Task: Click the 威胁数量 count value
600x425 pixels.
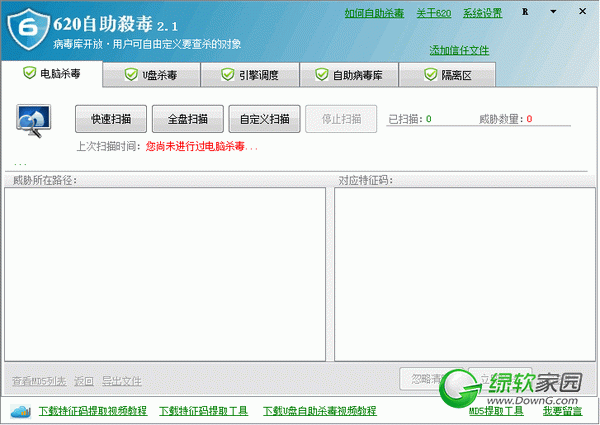Action: [529, 119]
